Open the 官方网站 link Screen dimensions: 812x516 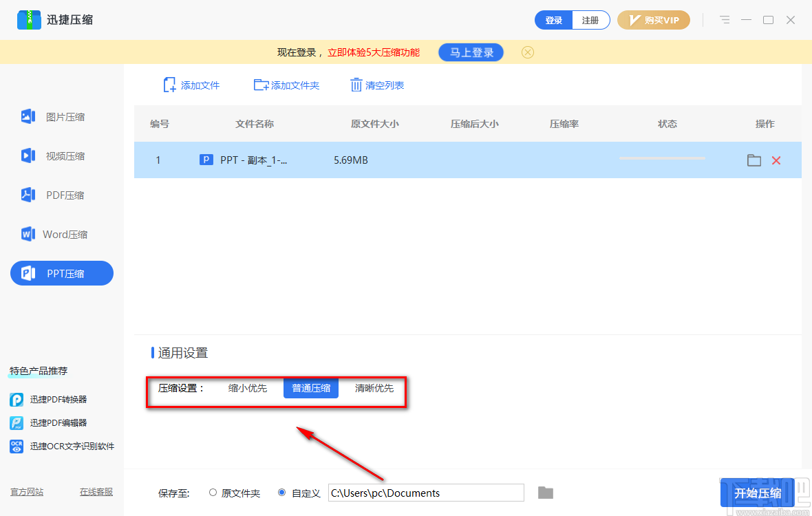[x=27, y=492]
